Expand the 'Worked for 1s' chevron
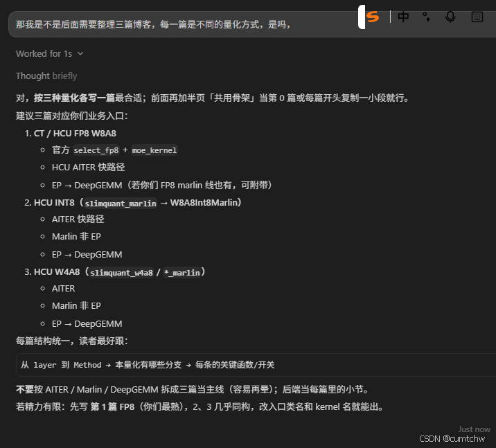 point(80,54)
